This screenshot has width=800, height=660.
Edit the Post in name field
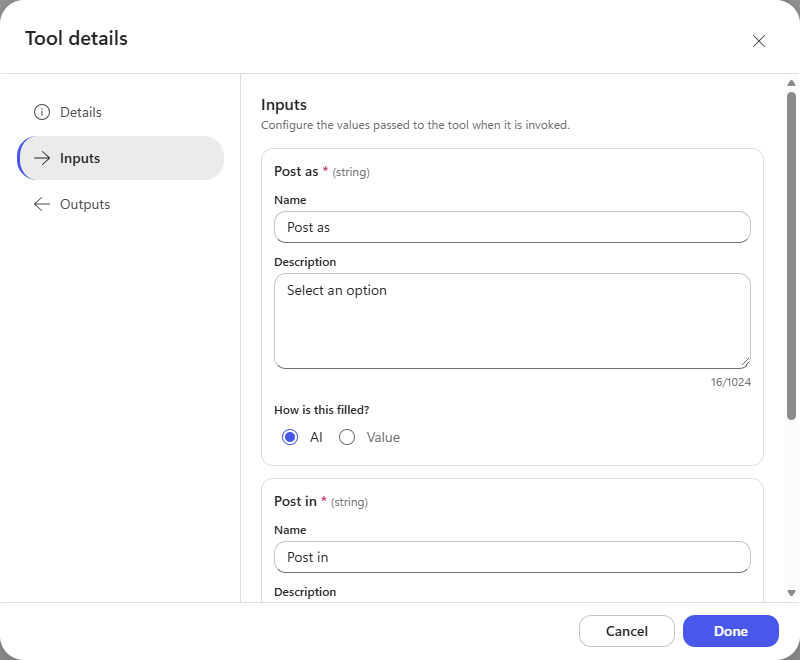[x=512, y=557]
